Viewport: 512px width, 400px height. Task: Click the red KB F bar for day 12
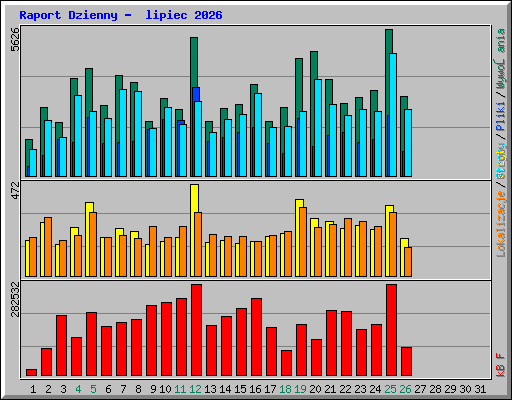click(196, 330)
